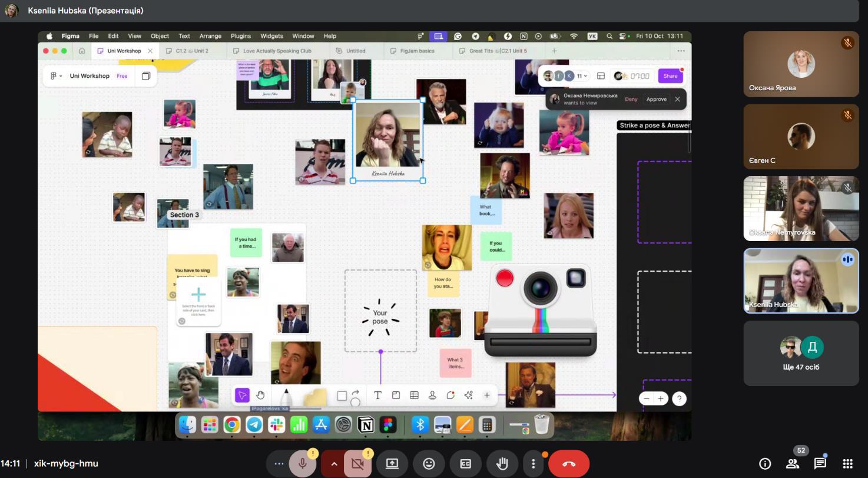Open the FigJam help question mark
This screenshot has height=478, width=868.
click(x=679, y=399)
